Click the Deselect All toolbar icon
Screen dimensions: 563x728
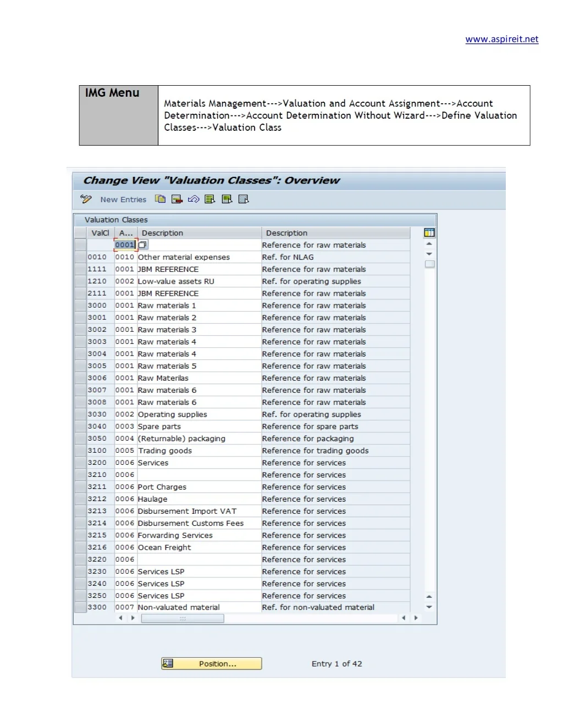[244, 199]
